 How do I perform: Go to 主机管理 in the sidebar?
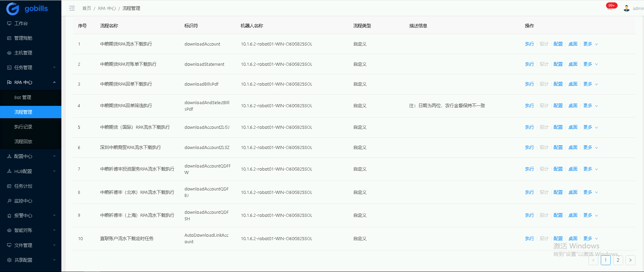click(23, 53)
